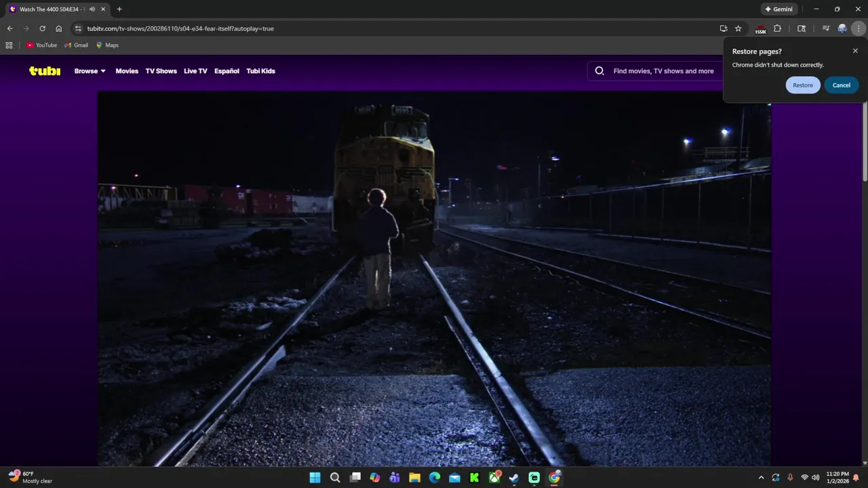
Task: Open YouTube bookmark
Action: [x=41, y=45]
